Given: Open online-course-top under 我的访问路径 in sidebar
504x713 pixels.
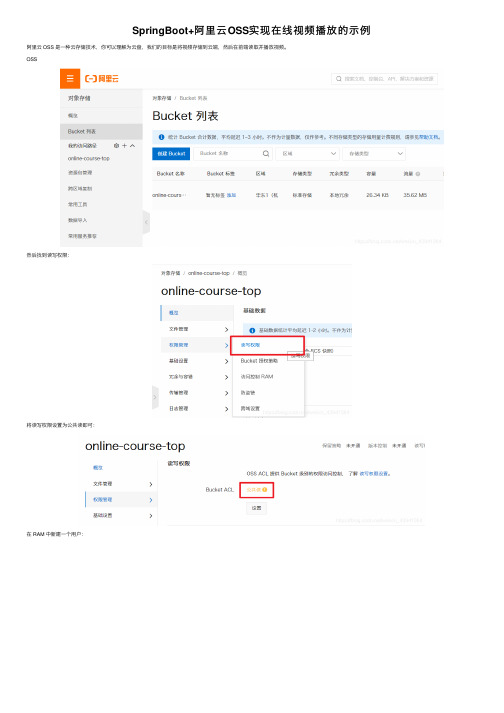Looking at the screenshot, I should click(x=89, y=158).
